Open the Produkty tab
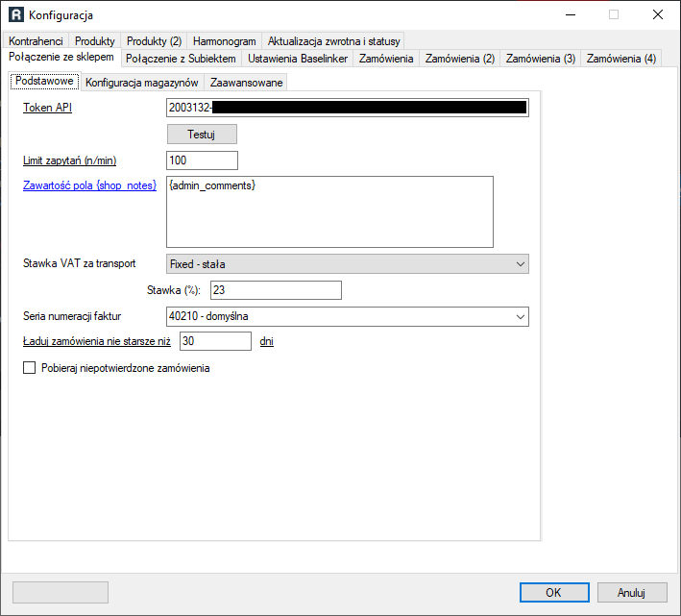681x616 pixels. [x=95, y=41]
